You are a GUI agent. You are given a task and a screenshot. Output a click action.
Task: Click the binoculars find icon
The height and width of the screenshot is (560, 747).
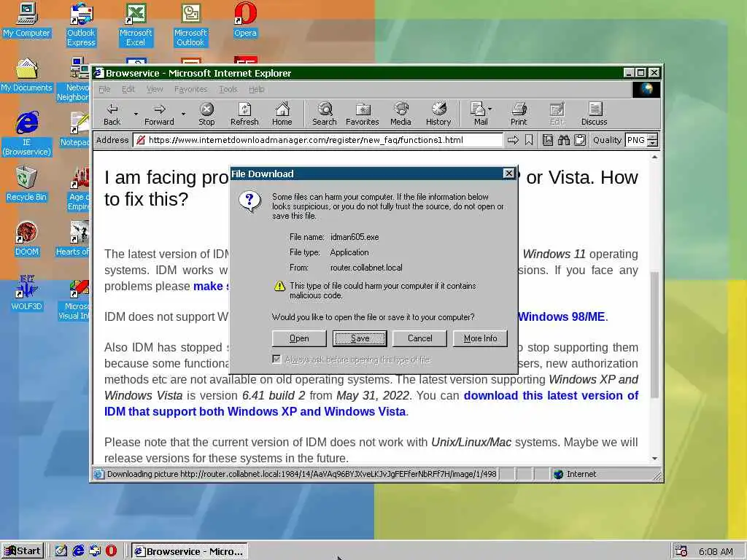click(x=564, y=140)
